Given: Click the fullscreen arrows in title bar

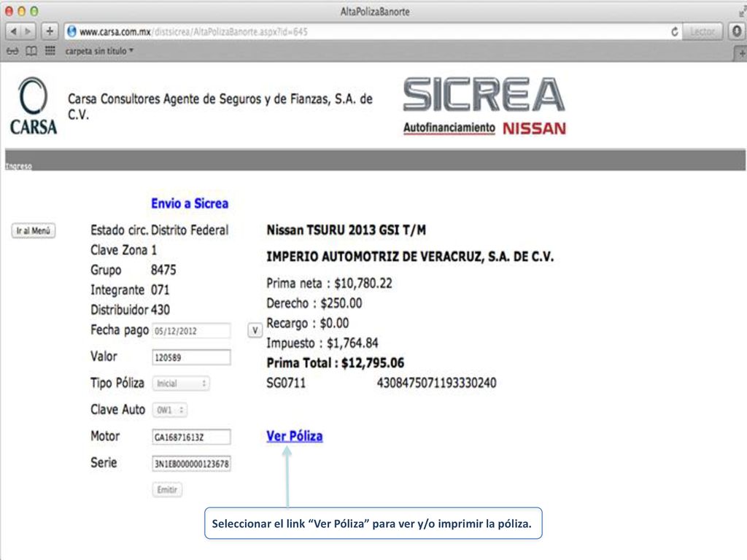Looking at the screenshot, I should point(742,12).
